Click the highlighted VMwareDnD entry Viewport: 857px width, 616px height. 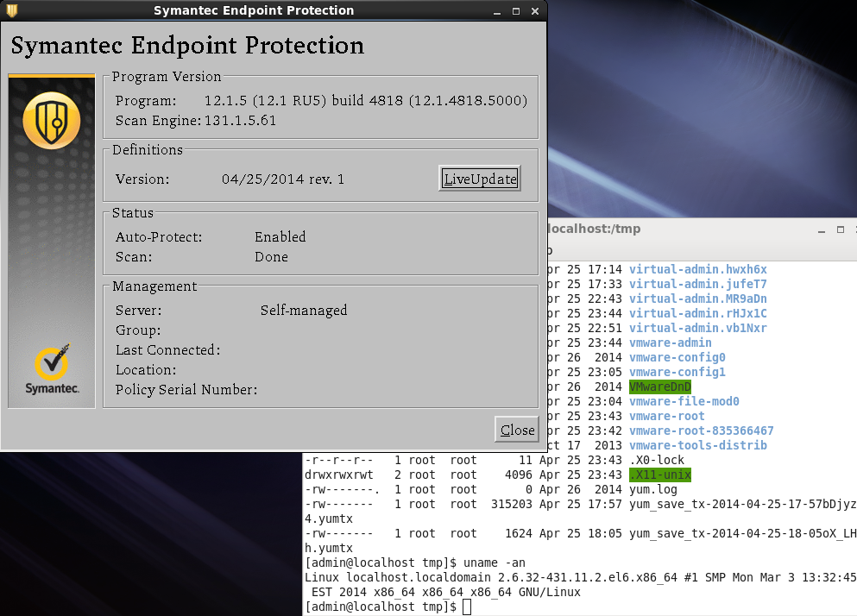coord(660,387)
